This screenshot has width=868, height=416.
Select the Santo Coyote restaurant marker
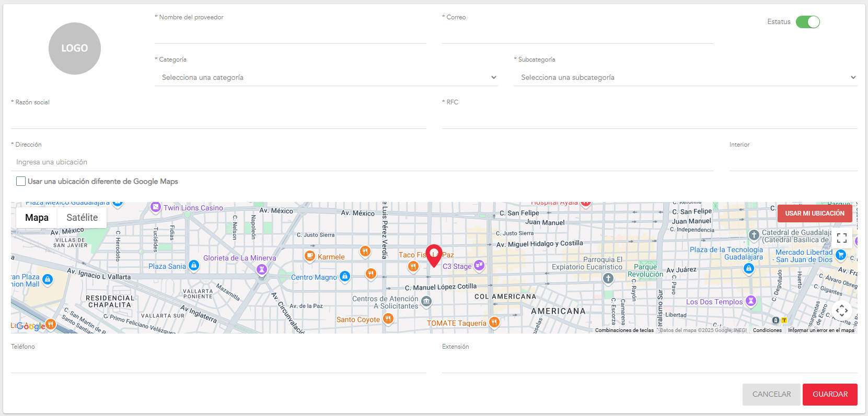coord(388,318)
